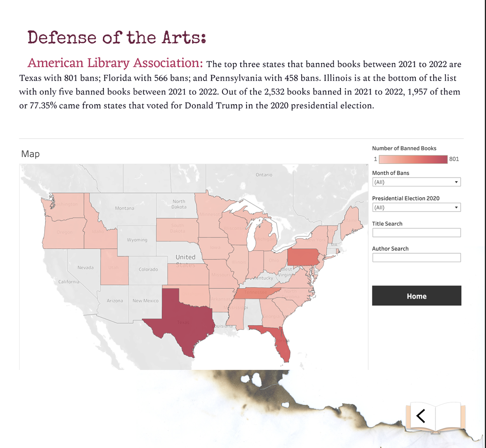Viewport: 486px width, 448px height.
Task: Go to Home with the black button
Action: tap(416, 296)
